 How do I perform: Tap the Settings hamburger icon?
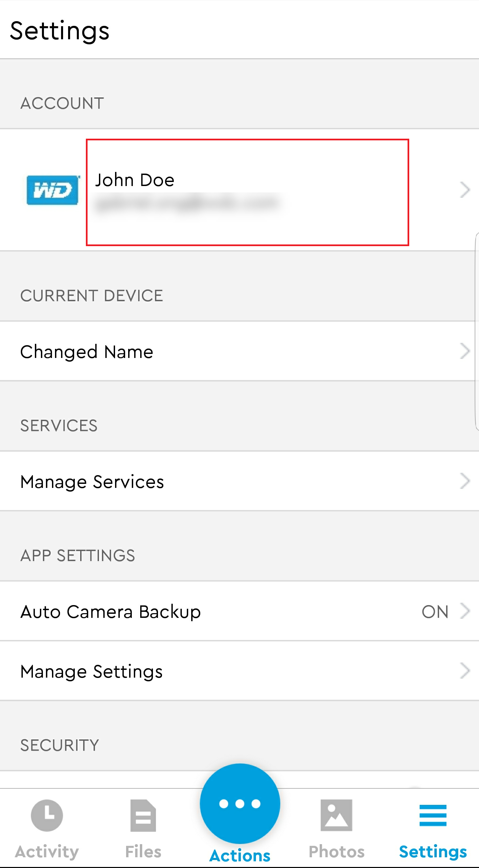(x=433, y=815)
